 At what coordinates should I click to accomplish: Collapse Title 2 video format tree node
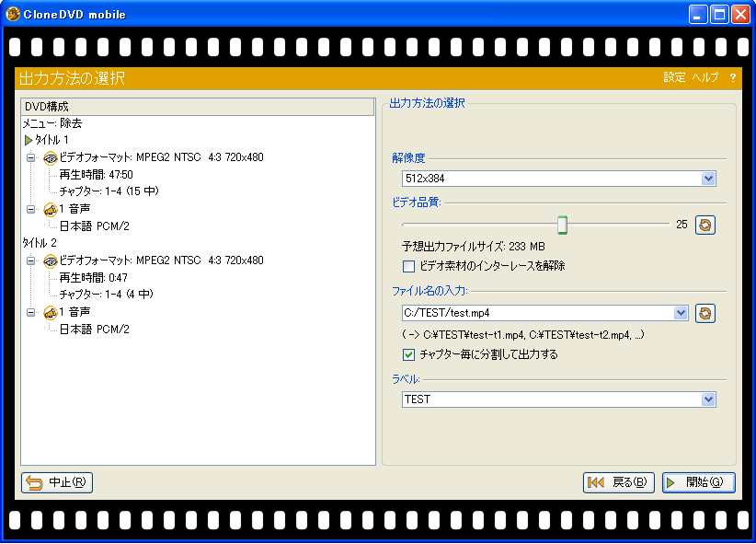tap(31, 260)
